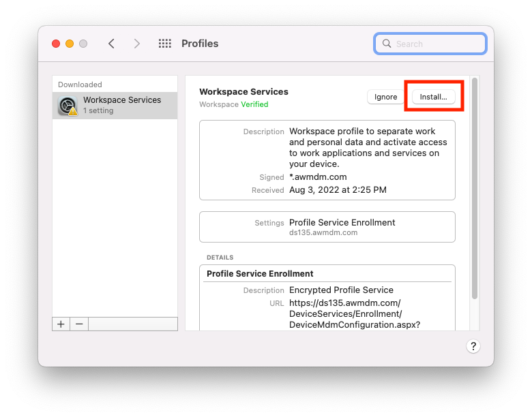The image size is (532, 417).
Task: Open help with the question mark button
Action: point(473,347)
